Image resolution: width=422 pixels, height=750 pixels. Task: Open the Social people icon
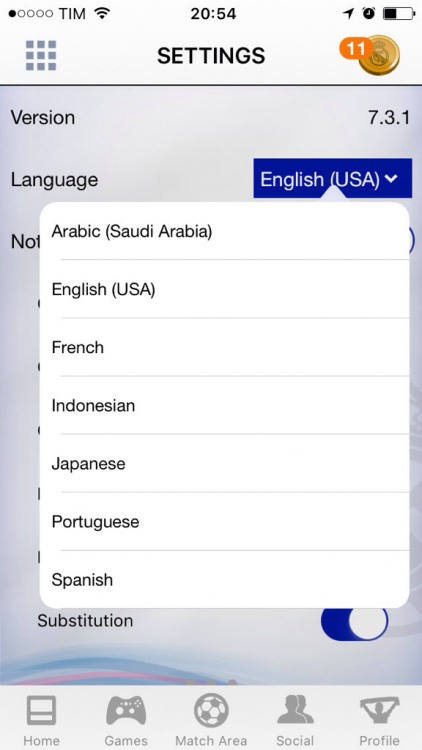point(295,711)
